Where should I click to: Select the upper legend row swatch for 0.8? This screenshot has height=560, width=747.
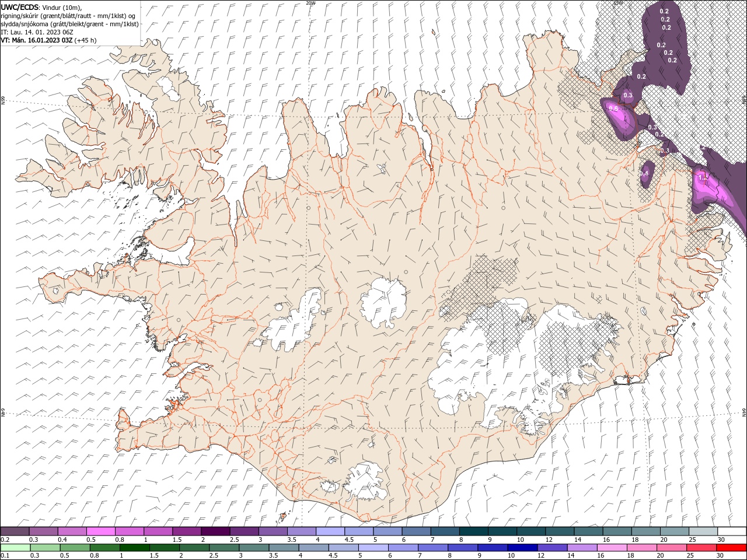[x=129, y=531]
